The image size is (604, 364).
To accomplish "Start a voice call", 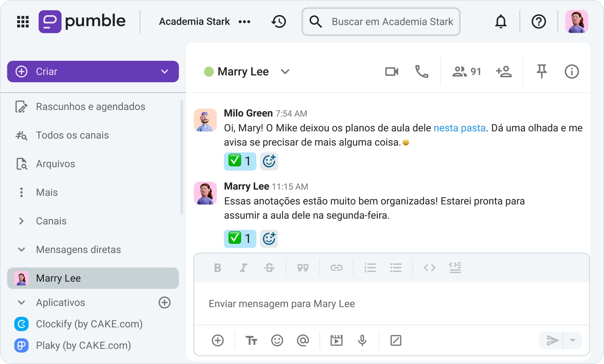I will coord(422,71).
